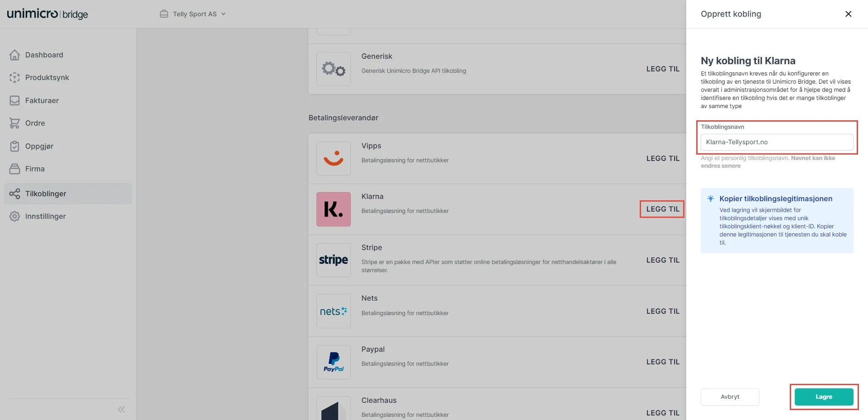
Task: Click the Produktsynk sync icon
Action: pyautogui.click(x=14, y=77)
